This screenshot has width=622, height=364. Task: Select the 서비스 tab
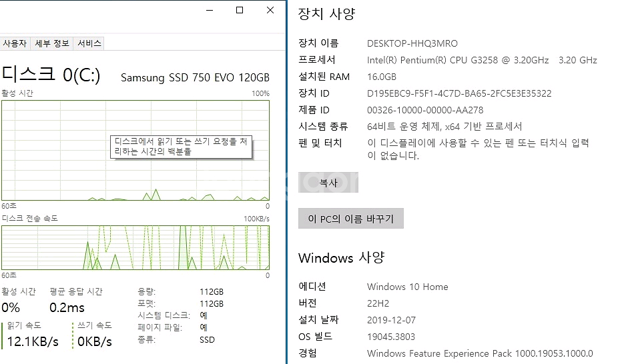(x=89, y=43)
